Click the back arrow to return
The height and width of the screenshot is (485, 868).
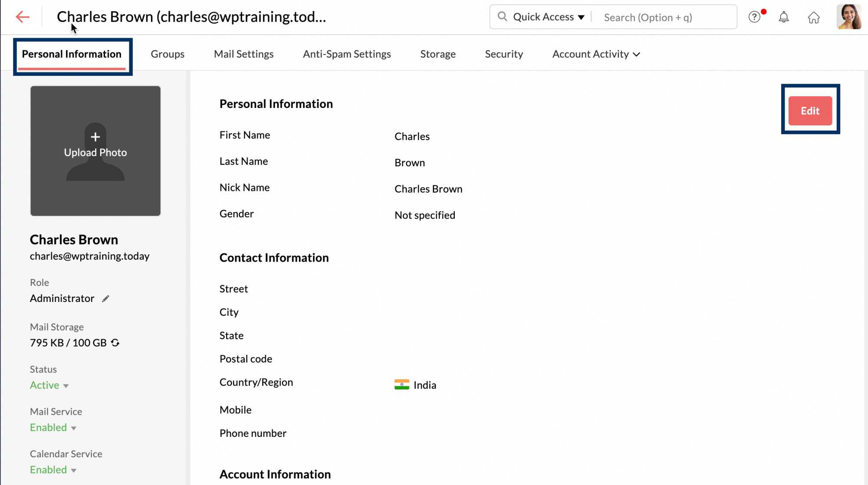pyautogui.click(x=22, y=17)
